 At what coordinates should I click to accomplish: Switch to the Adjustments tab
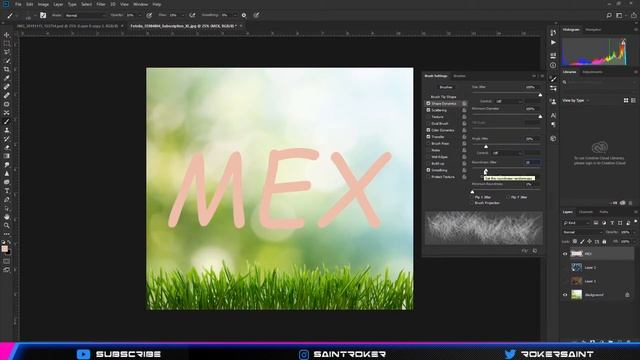pyautogui.click(x=592, y=72)
